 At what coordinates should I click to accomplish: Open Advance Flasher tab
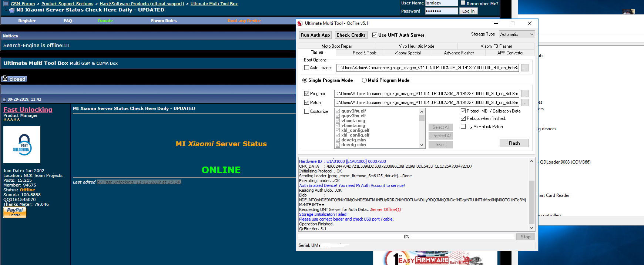(x=459, y=53)
